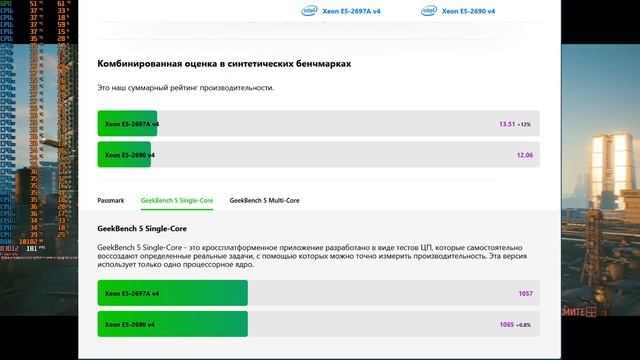Screen dimensions: 640x360
Task: Click Intel logo beside Xeon E5-2697A v4
Action: point(309,11)
